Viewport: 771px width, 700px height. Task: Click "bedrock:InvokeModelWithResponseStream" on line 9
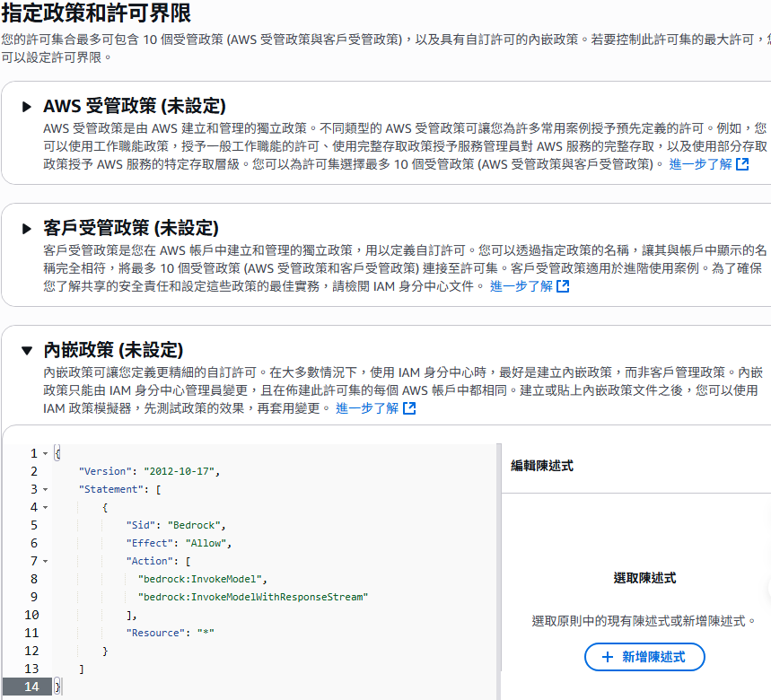click(253, 597)
